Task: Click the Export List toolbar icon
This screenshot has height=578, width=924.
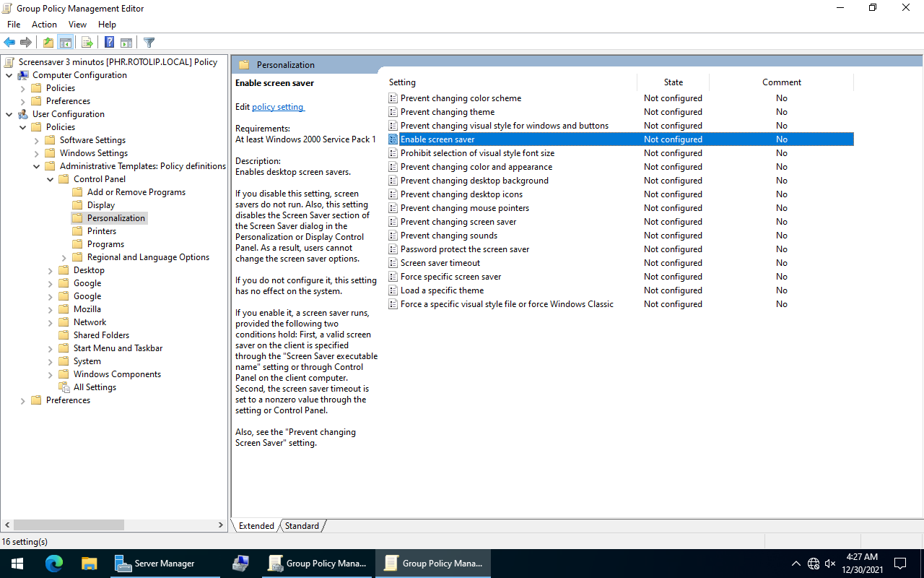Action: pos(87,42)
